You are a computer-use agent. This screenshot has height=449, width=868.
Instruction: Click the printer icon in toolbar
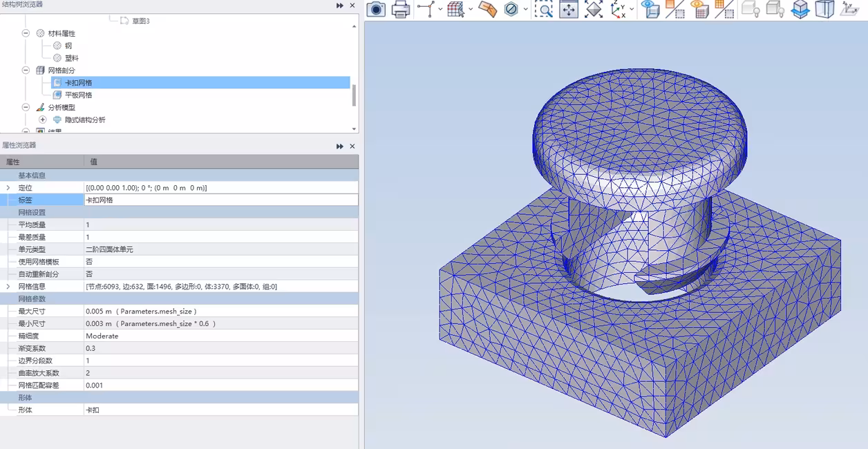[x=401, y=9]
